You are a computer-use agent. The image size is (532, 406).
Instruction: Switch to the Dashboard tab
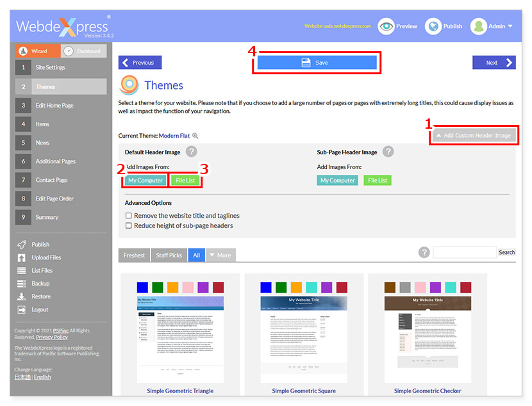click(84, 51)
